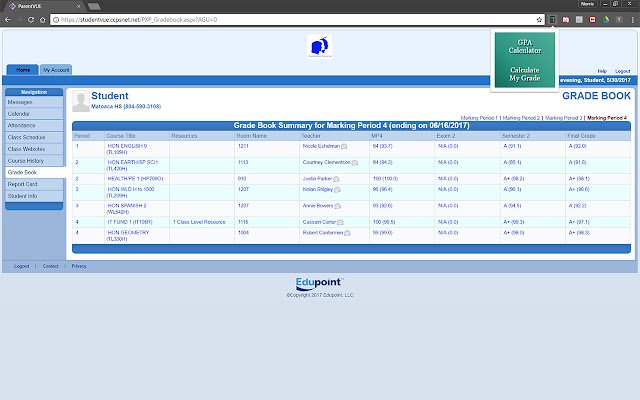640x400 pixels.
Task: Open HON SPANISH 2 course link
Action: (x=127, y=209)
